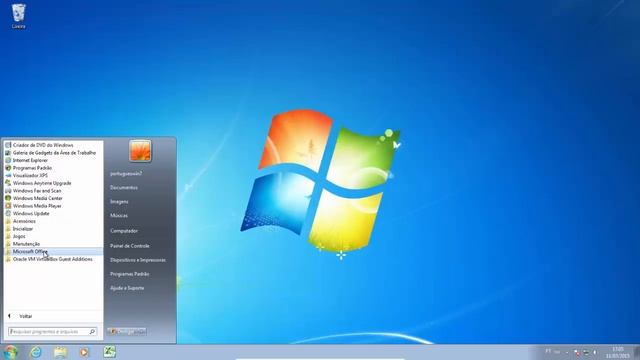Expand the Microsoft Office folder
Viewport: 640px width, 360px height.
pyautogui.click(x=53, y=251)
